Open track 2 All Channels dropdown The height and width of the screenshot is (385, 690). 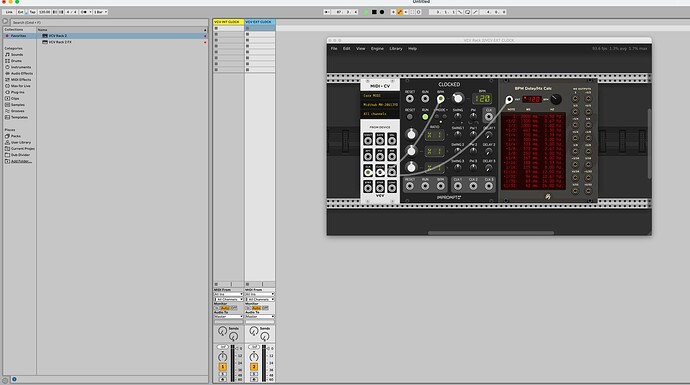260,299
